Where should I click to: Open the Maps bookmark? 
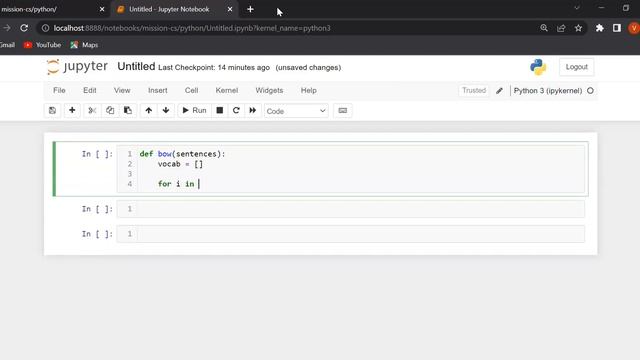coord(84,45)
